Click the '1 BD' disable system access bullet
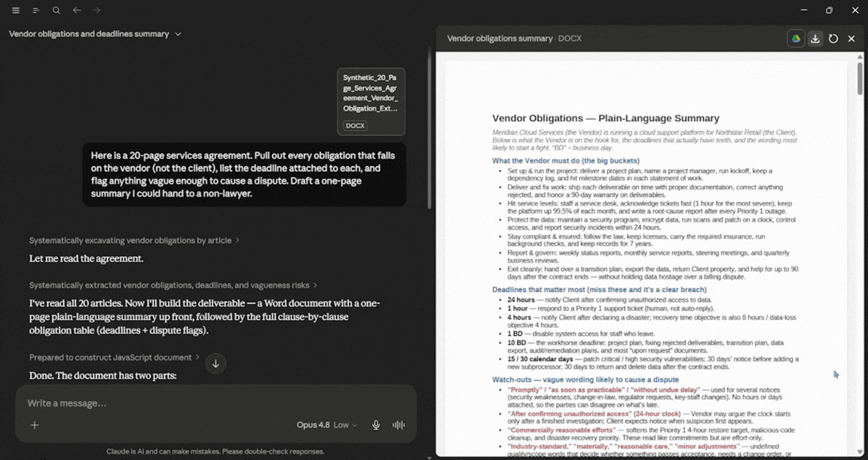The image size is (868, 460). pyautogui.click(x=581, y=334)
